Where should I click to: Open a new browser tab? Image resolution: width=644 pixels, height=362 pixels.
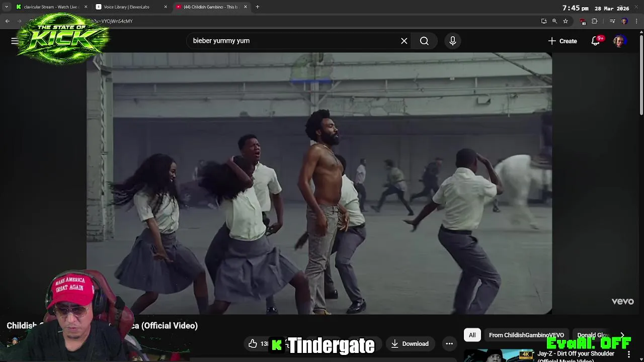(257, 7)
